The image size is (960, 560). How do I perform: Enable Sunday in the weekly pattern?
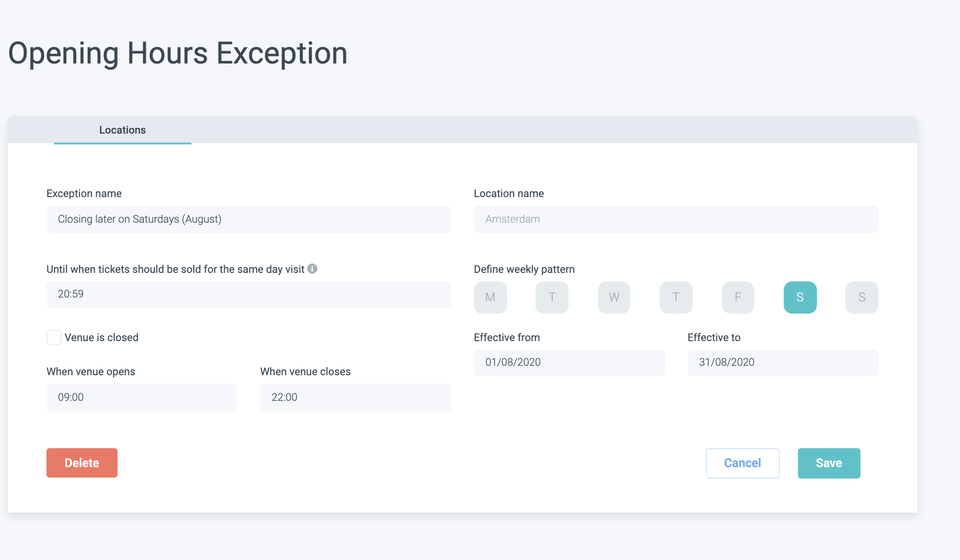861,297
